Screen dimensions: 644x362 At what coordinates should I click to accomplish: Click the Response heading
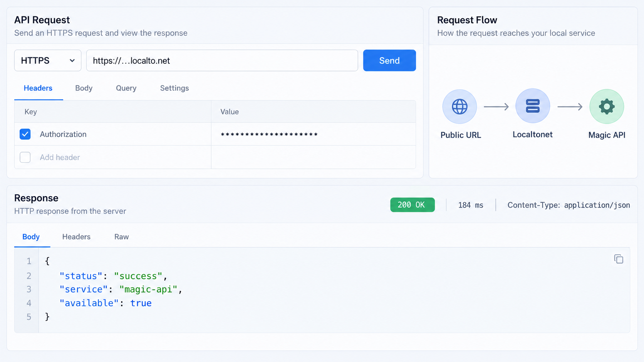(36, 198)
